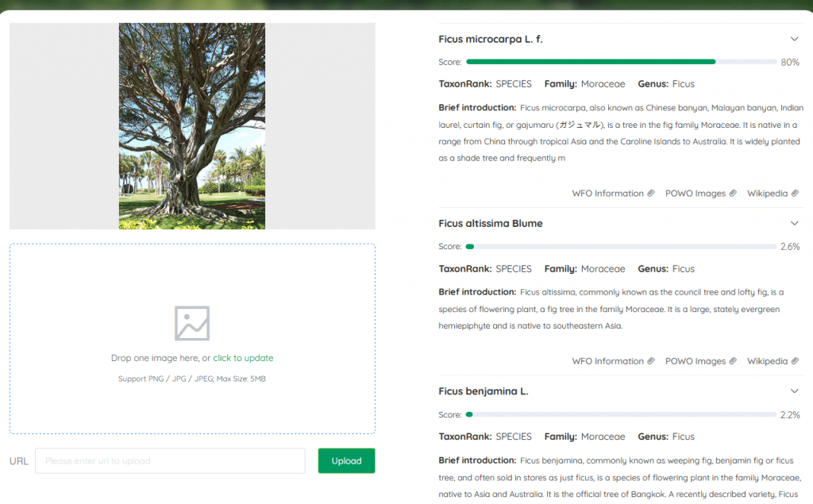
Task: Click the 2.2% score value
Action: click(x=790, y=415)
